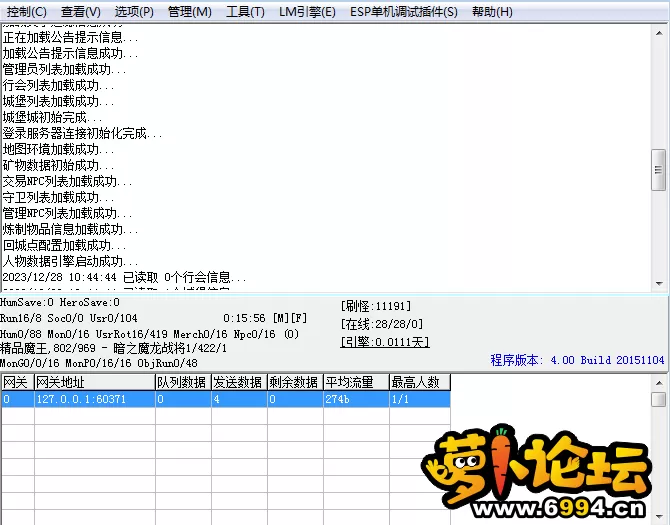This screenshot has width=670, height=525.
Task: Click log line 正在加载公告提示信息
Action: 71,38
